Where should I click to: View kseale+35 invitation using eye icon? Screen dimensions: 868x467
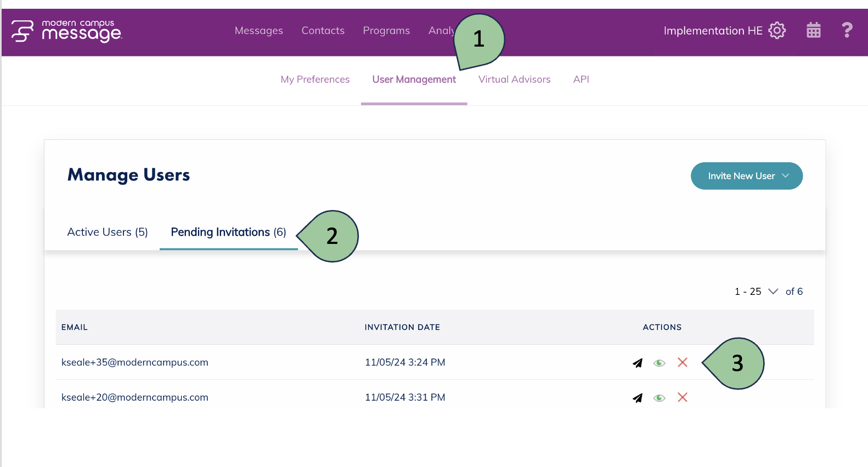[660, 363]
